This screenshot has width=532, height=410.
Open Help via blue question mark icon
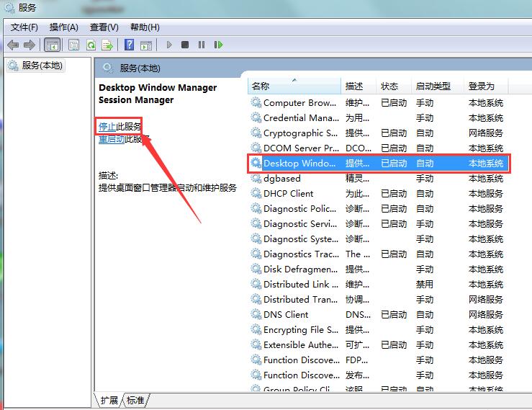coord(130,45)
